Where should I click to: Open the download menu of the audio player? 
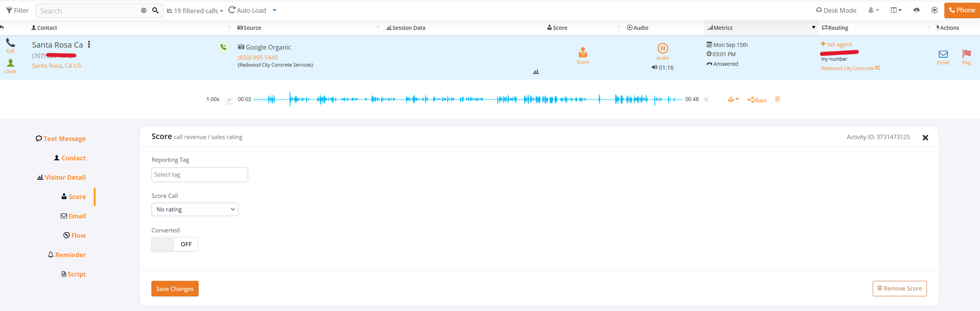click(733, 100)
